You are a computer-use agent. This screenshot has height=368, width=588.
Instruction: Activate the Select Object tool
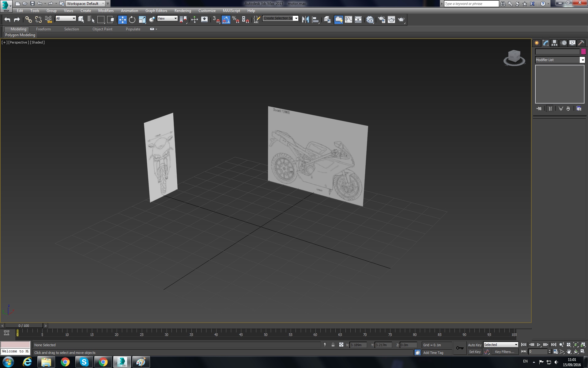81,20
